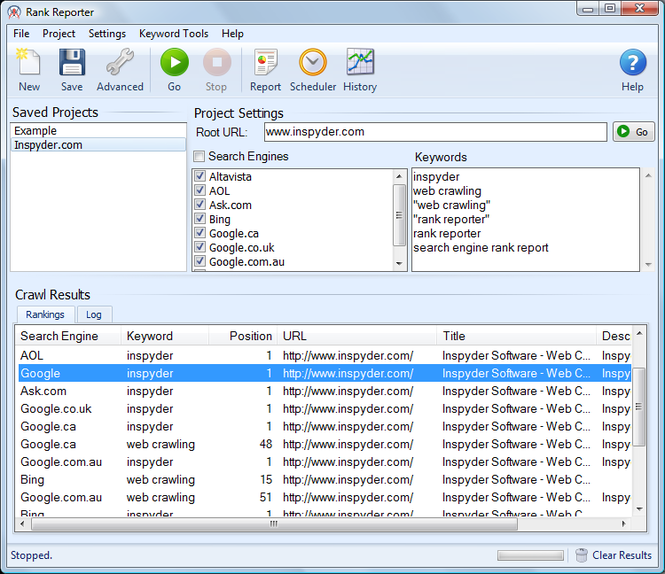Select the AOL inspyder result row
Screen dimensions: 665x574
click(324, 356)
